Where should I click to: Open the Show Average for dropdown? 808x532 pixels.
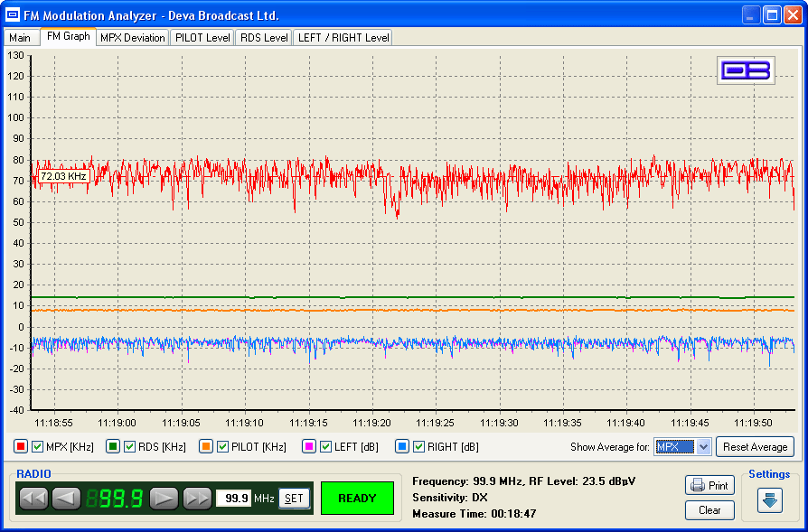[x=683, y=446]
